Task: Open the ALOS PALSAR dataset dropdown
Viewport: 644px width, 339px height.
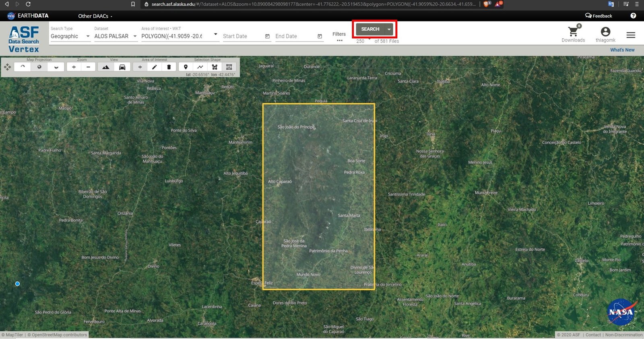Action: (116, 36)
